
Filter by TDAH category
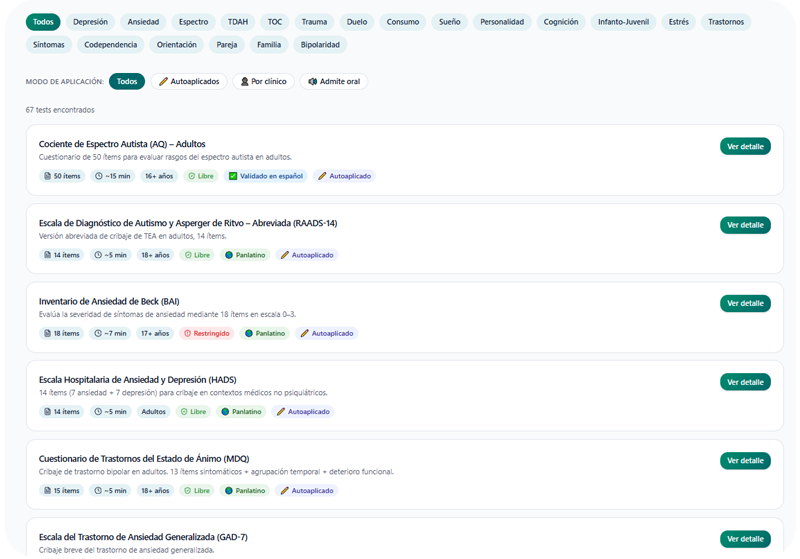238,22
